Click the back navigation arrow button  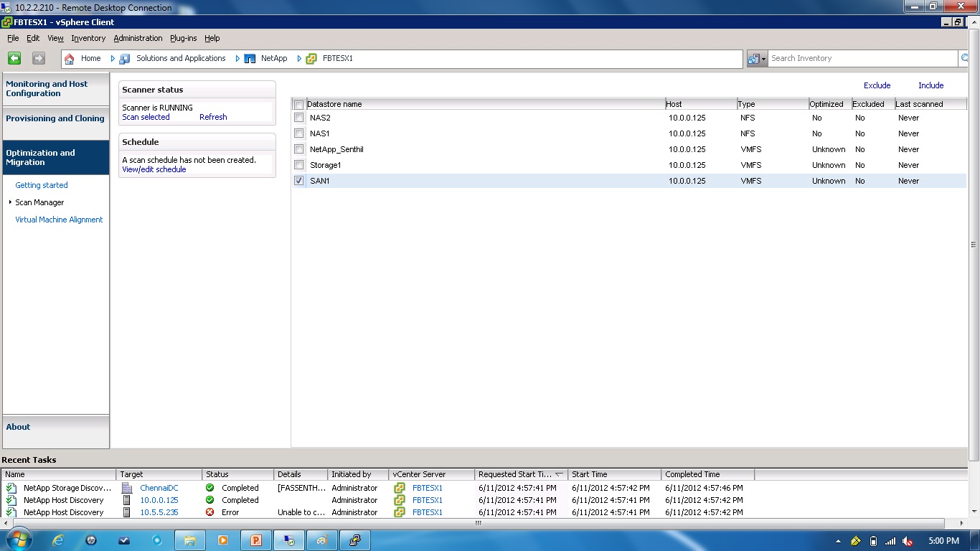[x=14, y=58]
